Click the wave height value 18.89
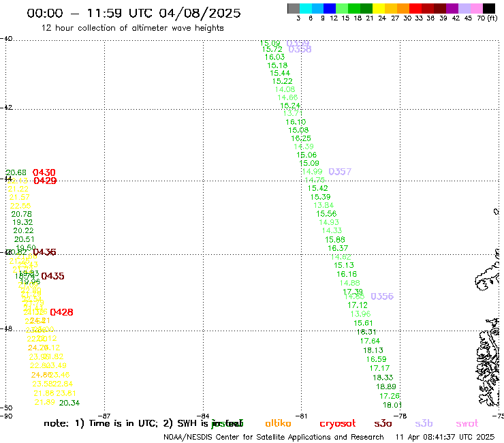 [386, 386]
